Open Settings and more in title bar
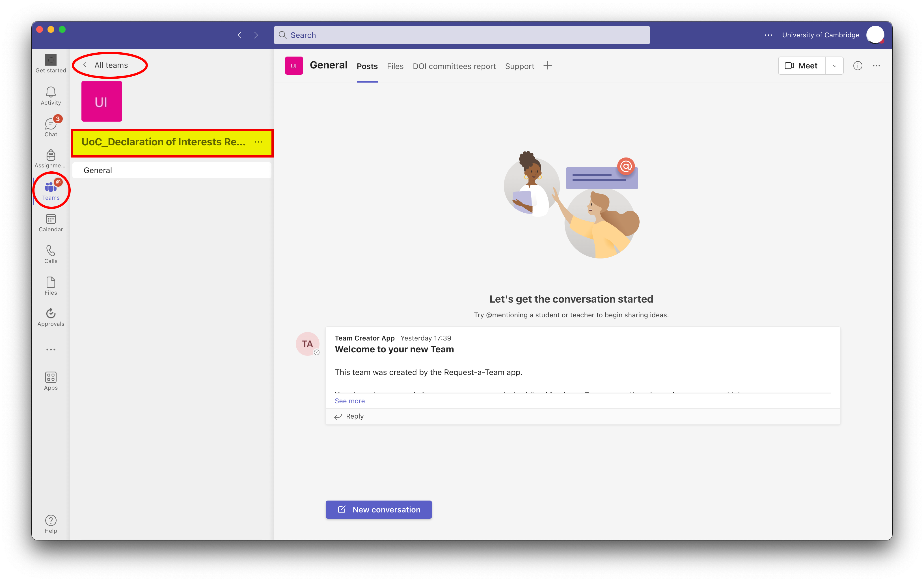 (768, 35)
